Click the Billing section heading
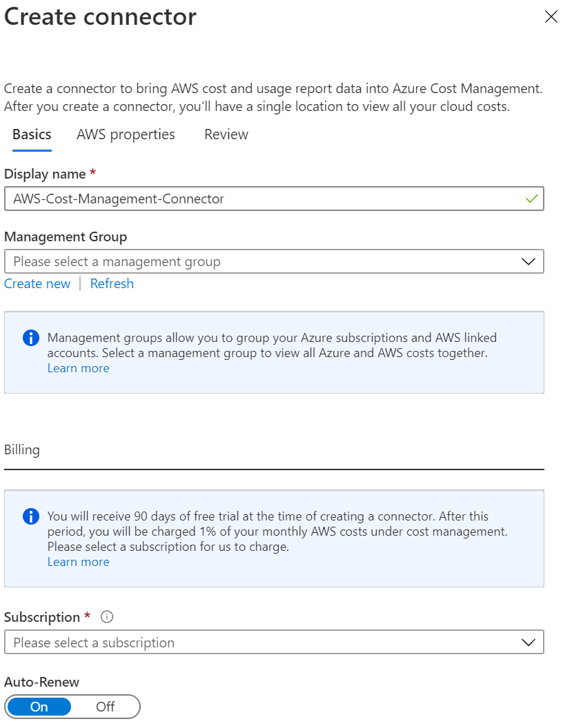 pos(22,450)
